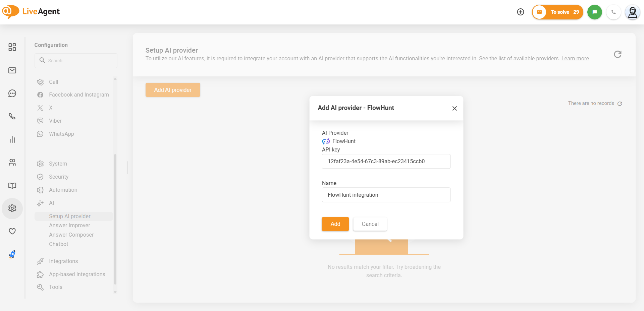Screen dimensions: 644x311
Task: Open the Tickets mail icon in sidebar
Action: tap(12, 70)
